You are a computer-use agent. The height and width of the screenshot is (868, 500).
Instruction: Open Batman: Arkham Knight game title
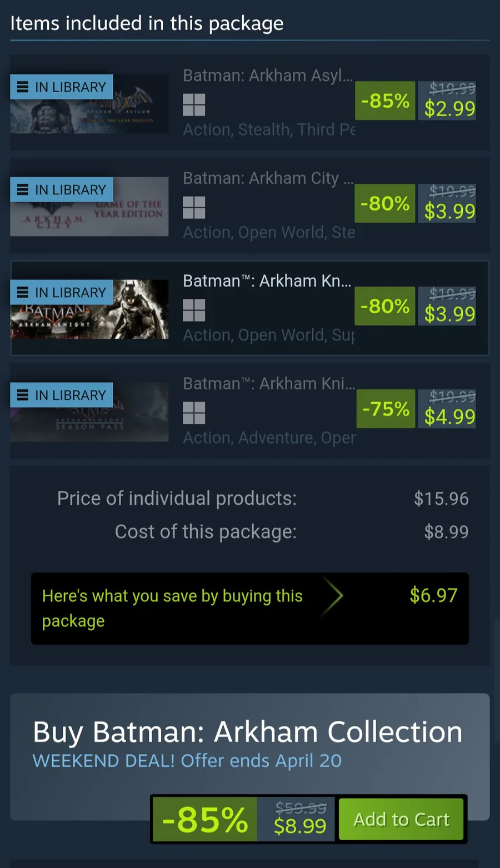pyautogui.click(x=267, y=281)
